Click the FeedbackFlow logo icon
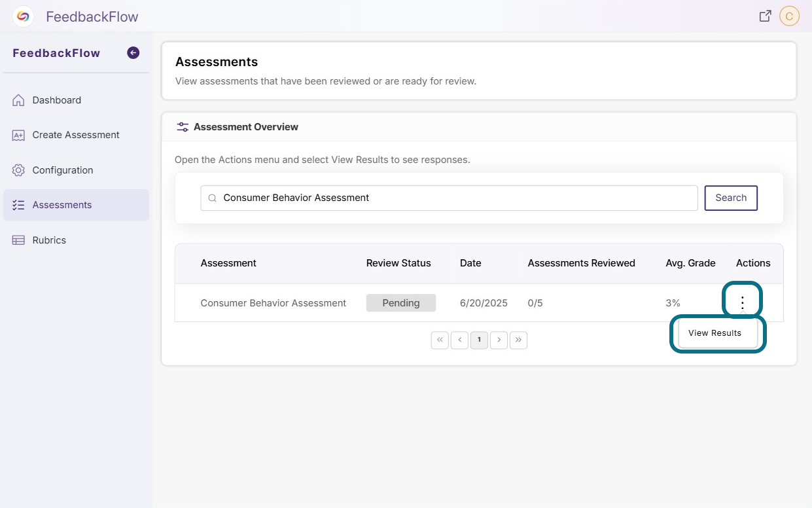The width and height of the screenshot is (812, 508). tap(23, 16)
